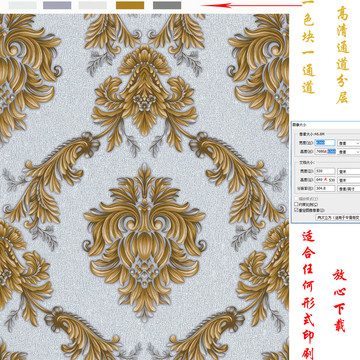Viewport: 360px width, 360px height.
Task: Select the light gray color swatch
Action: (93, 5)
